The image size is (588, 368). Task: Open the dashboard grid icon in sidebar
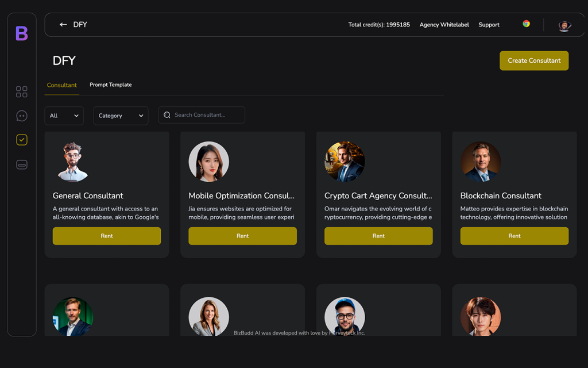(x=21, y=91)
